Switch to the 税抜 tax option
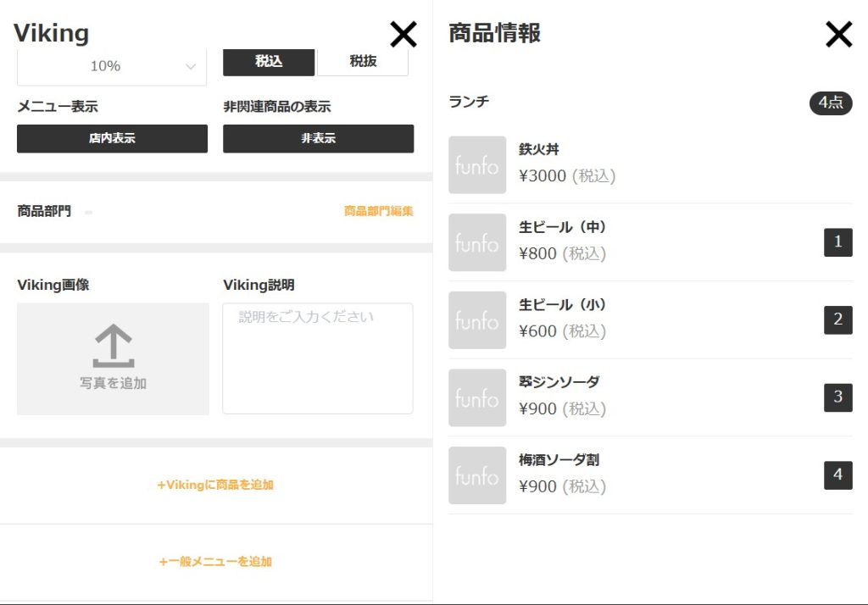This screenshot has width=868, height=605. 363,62
